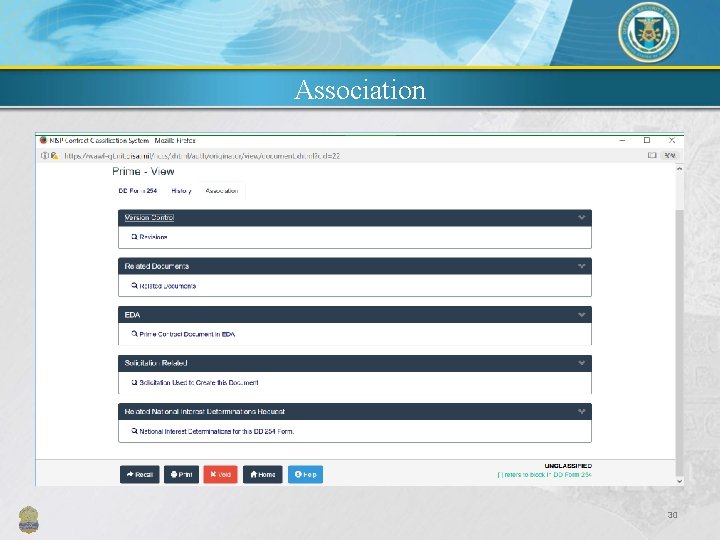
Task: Click the URL address field
Action: pyautogui.click(x=202, y=156)
